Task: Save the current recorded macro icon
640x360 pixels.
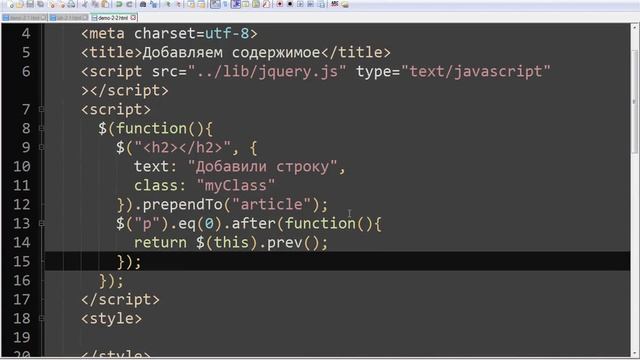Action: (321, 4)
